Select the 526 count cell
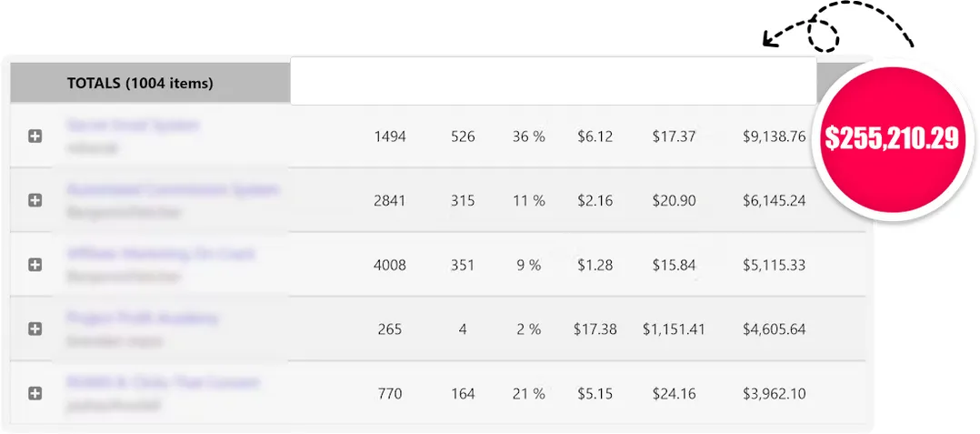The height and width of the screenshot is (434, 980). pyautogui.click(x=463, y=136)
